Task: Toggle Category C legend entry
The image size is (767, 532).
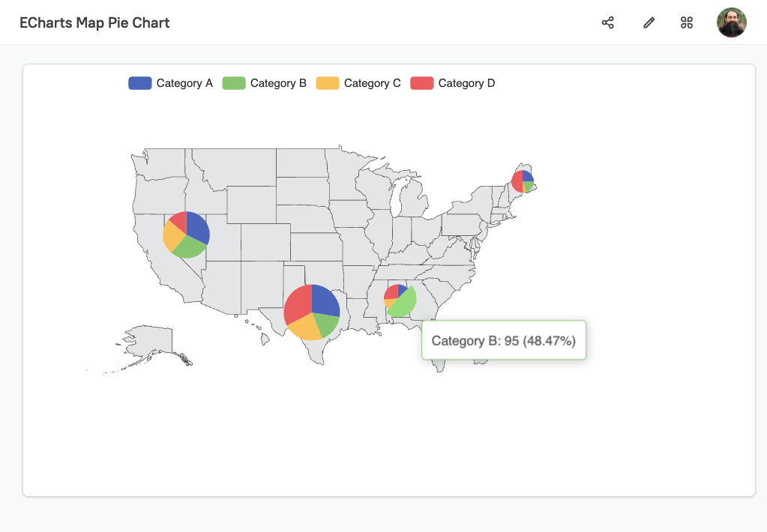Action: point(358,83)
